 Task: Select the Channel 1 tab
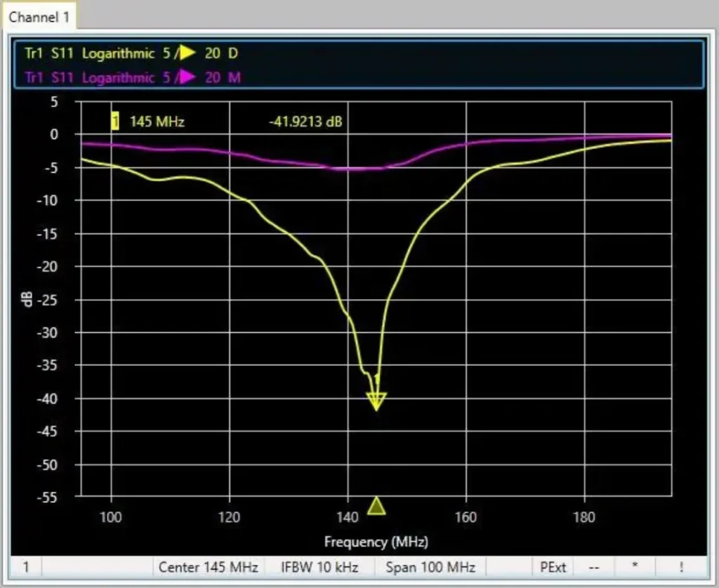(39, 17)
